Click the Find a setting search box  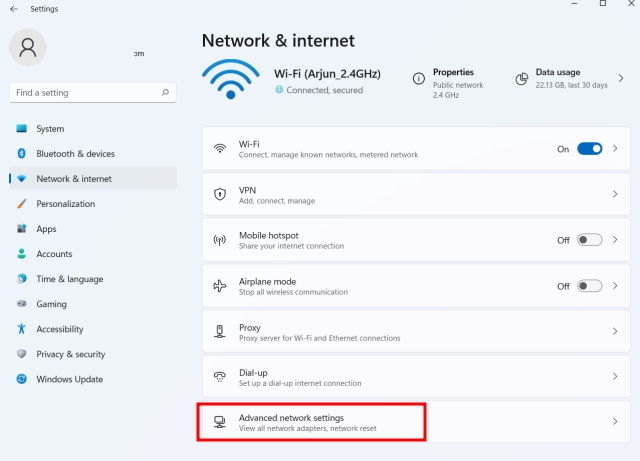[x=93, y=93]
